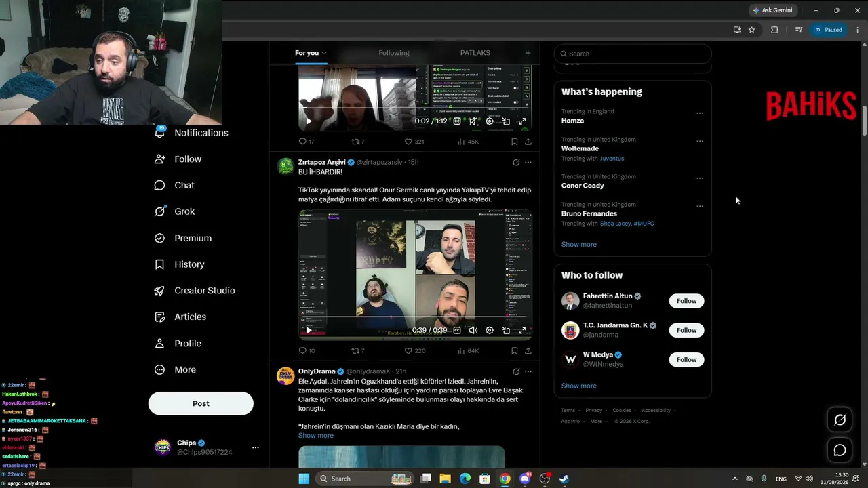The width and height of the screenshot is (868, 488).
Task: Open options for Bruno Fernandes trend
Action: point(700,206)
